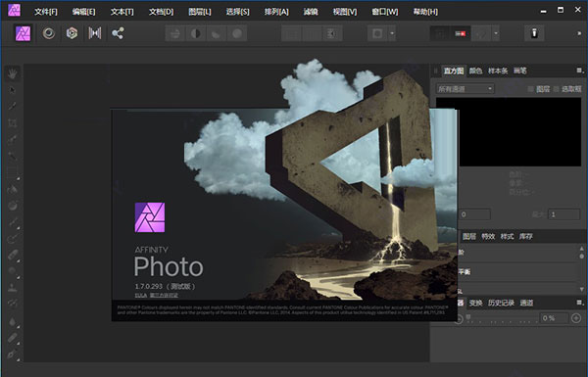Open the quick mask dropdown arrow
Viewport: 588px width, 377px height.
(x=391, y=33)
